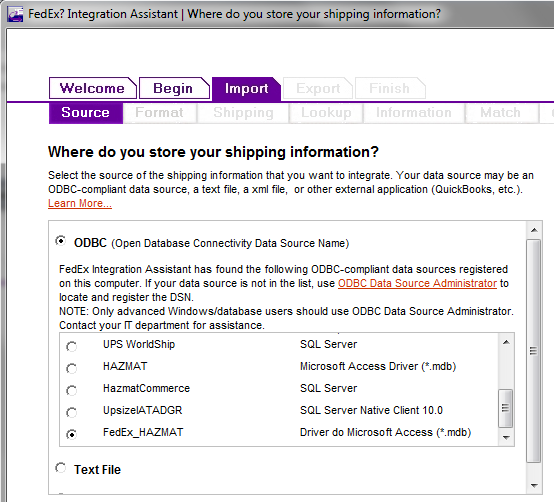The height and width of the screenshot is (502, 554).
Task: Click the 'HAZMAT' data source name
Action: (x=125, y=366)
